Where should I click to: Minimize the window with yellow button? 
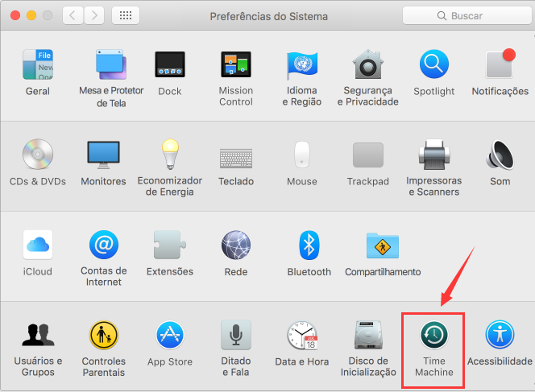coord(31,15)
